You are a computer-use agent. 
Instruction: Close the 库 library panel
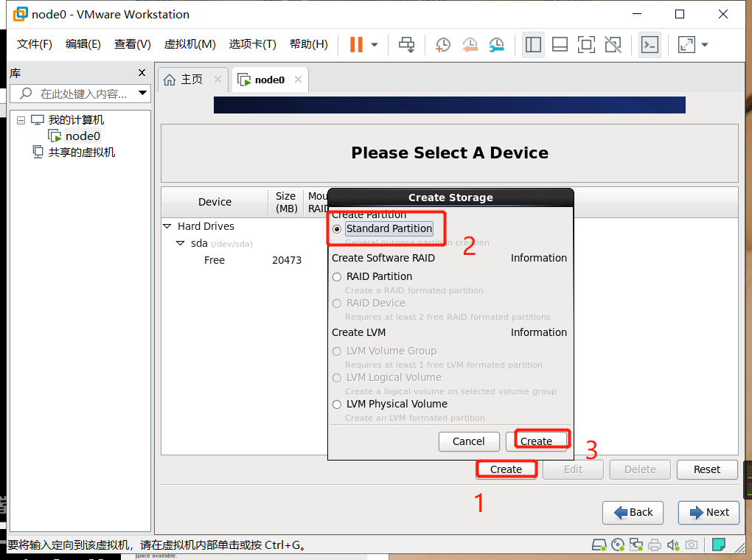pos(142,72)
